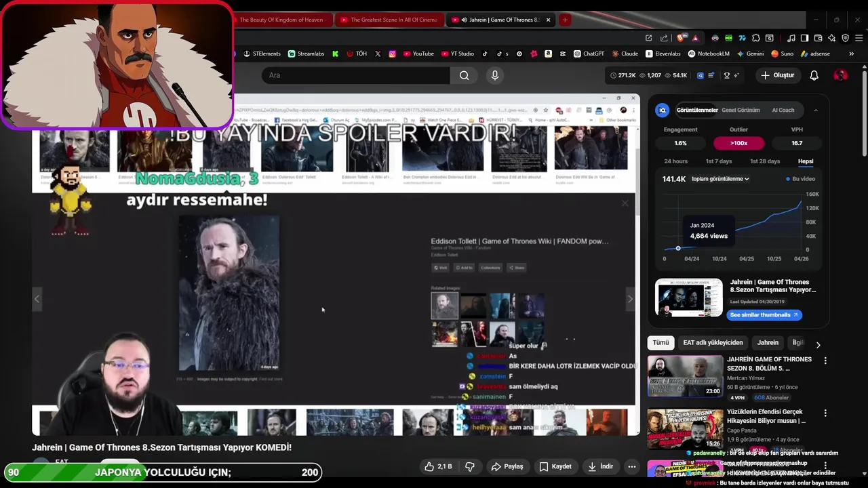
Task: Open the STElements bookmark
Action: [262, 54]
